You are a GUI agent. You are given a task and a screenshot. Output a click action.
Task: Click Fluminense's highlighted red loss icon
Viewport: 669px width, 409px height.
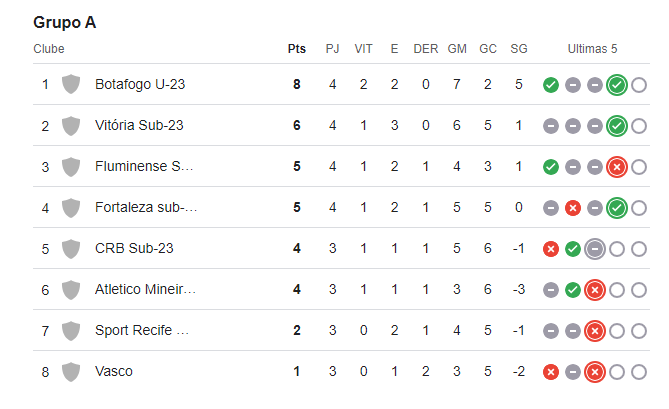(x=617, y=167)
